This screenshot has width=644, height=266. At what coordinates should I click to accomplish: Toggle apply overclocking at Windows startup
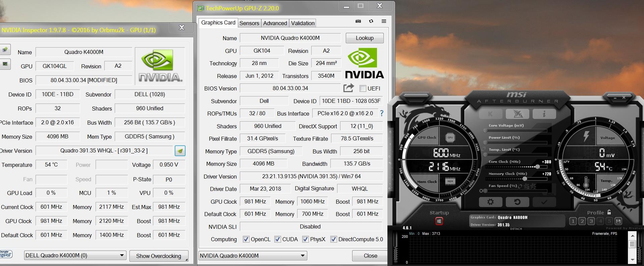439,221
